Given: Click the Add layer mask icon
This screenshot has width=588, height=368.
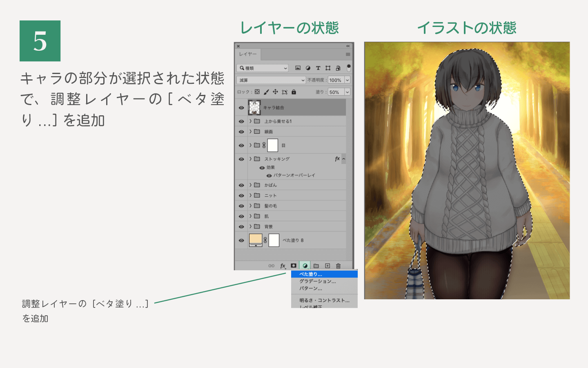Looking at the screenshot, I should tap(294, 266).
